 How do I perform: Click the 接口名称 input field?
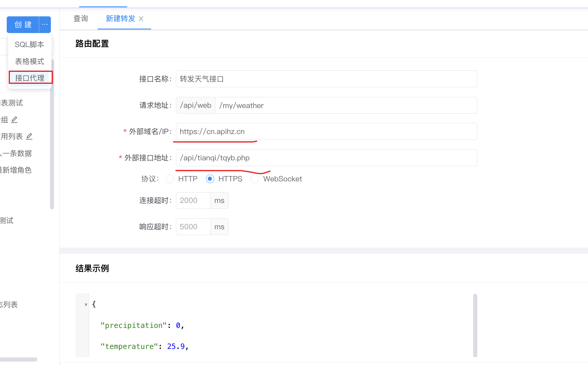[326, 79]
